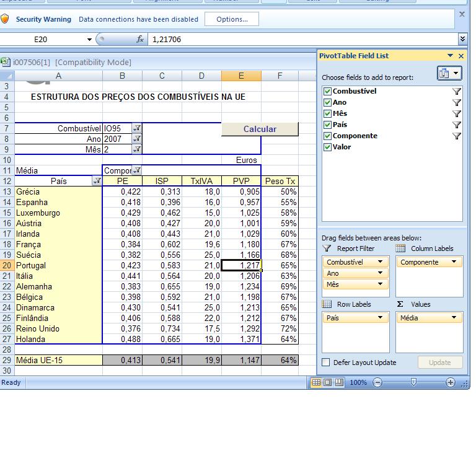
Task: Select column header B
Action: pyautogui.click(x=122, y=76)
